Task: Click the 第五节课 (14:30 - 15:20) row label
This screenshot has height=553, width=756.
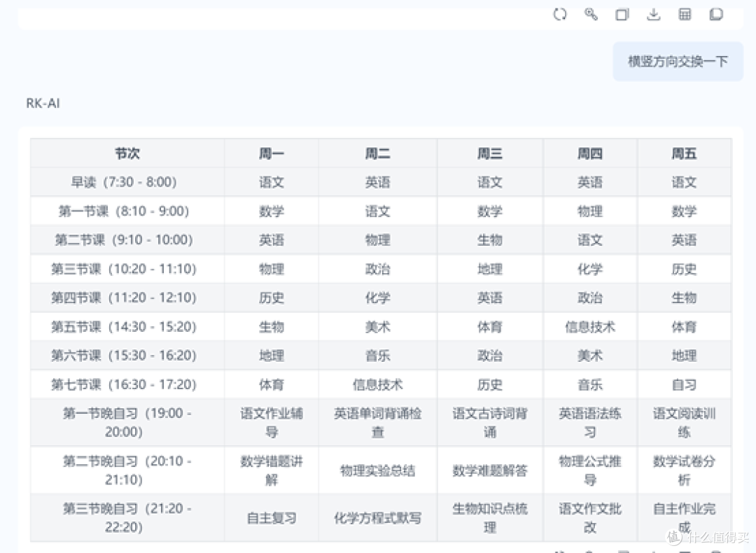Action: coord(124,327)
